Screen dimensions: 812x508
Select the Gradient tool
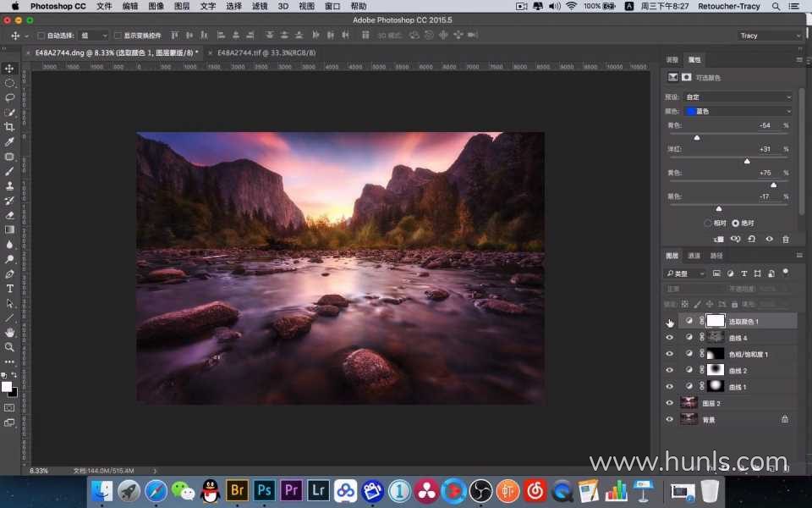(9, 229)
